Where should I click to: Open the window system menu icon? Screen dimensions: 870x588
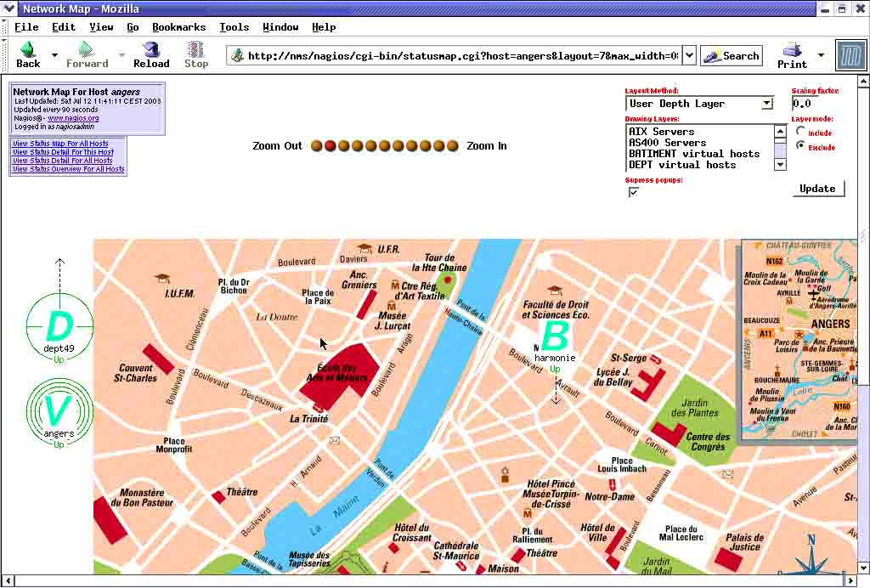[8, 8]
